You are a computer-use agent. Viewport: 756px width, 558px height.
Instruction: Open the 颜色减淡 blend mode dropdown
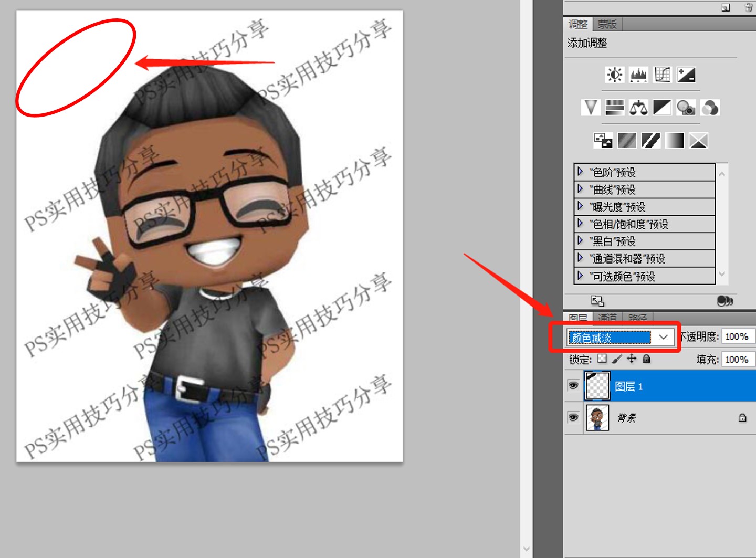664,337
